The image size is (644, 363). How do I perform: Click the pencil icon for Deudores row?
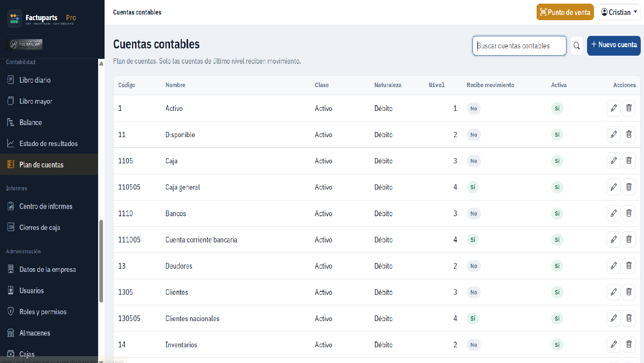click(x=614, y=265)
